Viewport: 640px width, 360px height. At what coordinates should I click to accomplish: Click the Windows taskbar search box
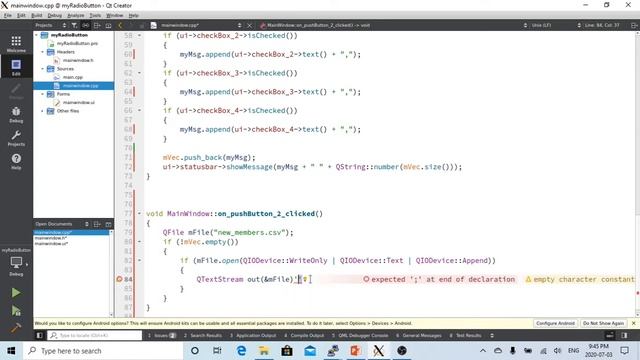(103, 351)
